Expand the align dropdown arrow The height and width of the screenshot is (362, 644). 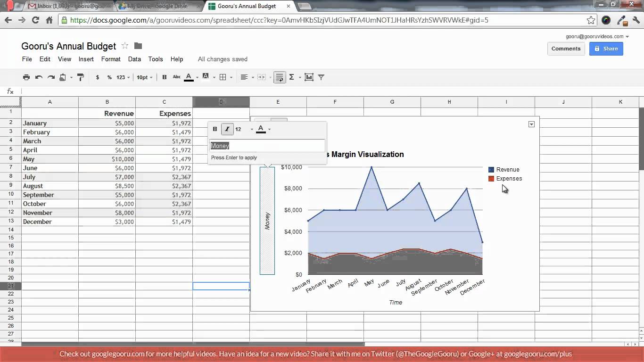tap(253, 78)
